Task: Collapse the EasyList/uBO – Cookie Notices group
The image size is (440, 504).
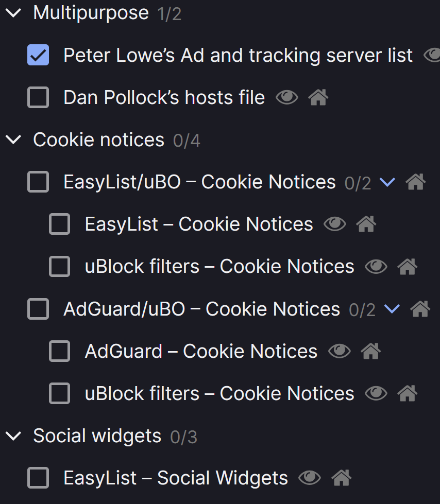Action: click(x=388, y=182)
